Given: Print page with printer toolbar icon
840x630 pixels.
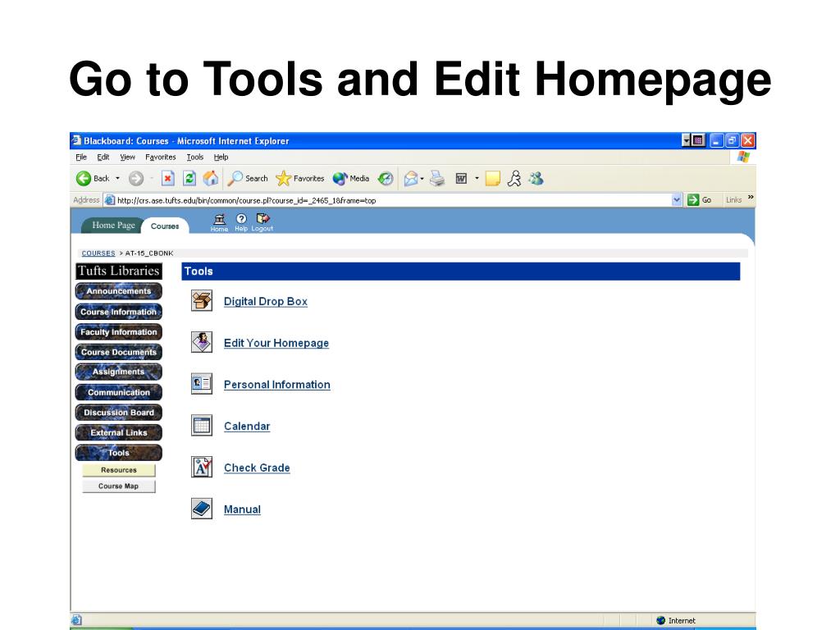Looking at the screenshot, I should pos(437,178).
